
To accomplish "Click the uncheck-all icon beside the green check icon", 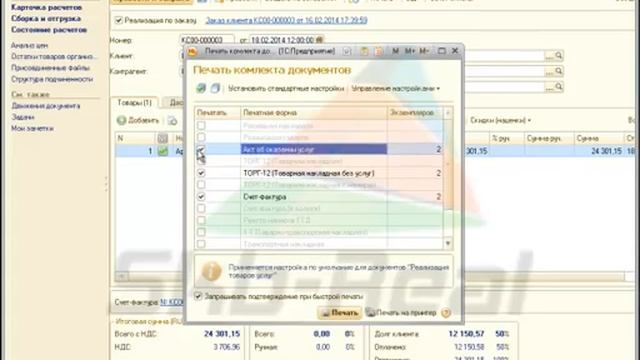I will (x=215, y=88).
